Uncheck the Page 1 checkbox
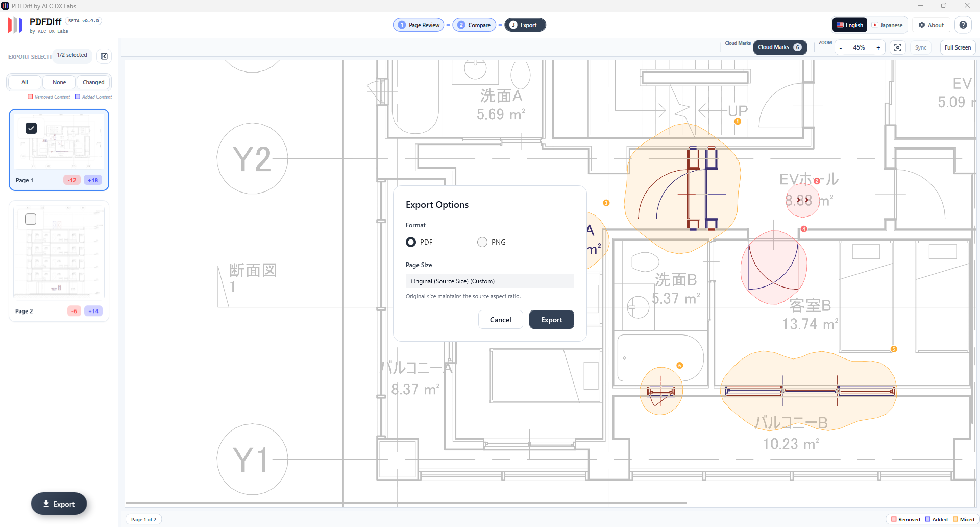Viewport: 980px width, 527px height. coord(31,128)
